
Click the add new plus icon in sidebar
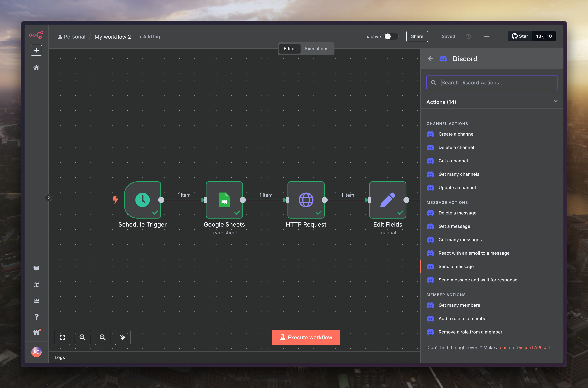coord(36,50)
